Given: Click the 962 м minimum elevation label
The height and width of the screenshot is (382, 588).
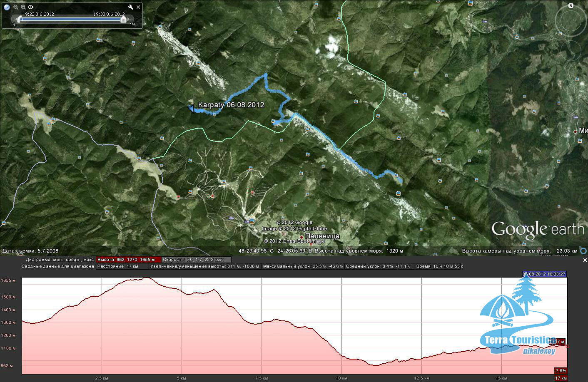Looking at the screenshot, I should click(7, 366).
